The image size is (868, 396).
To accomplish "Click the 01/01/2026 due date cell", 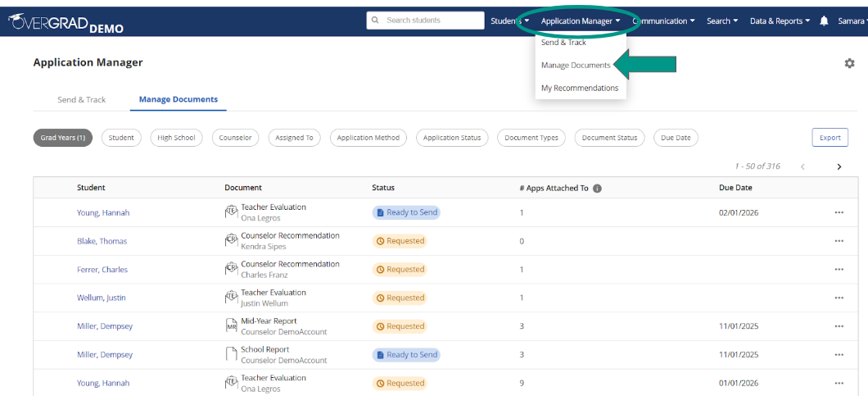I will [739, 383].
